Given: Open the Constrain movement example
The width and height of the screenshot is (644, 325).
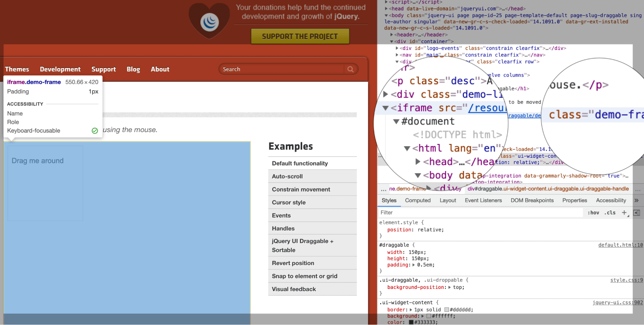Looking at the screenshot, I should (x=301, y=189).
